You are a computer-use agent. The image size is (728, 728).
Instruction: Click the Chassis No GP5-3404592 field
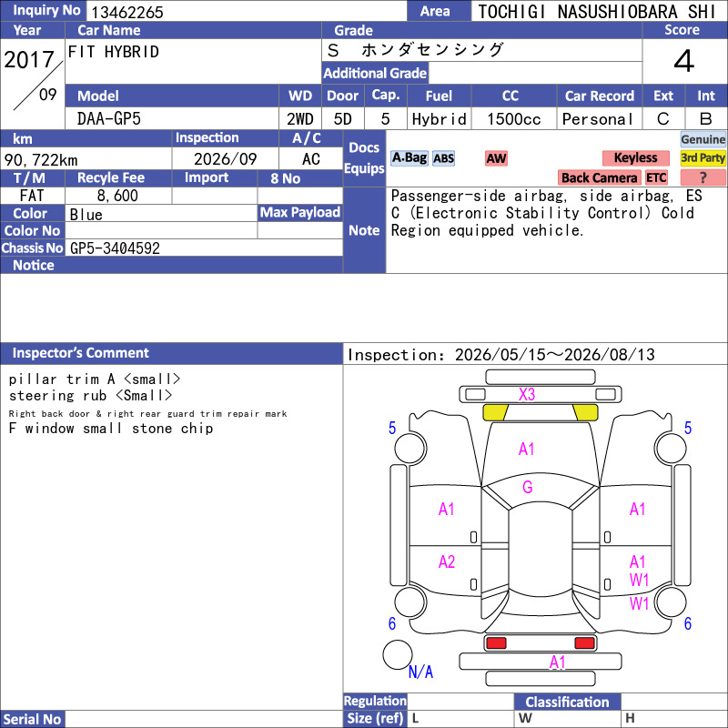click(x=204, y=248)
